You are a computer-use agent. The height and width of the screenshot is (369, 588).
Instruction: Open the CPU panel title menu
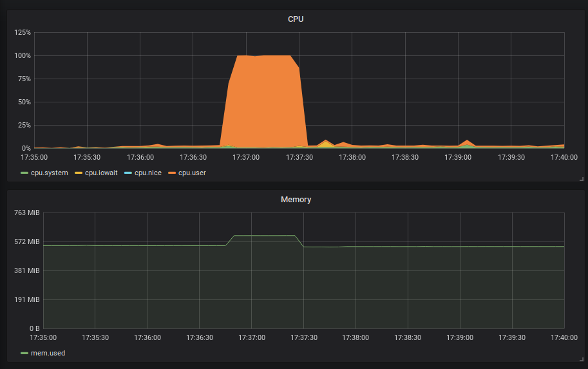(296, 19)
